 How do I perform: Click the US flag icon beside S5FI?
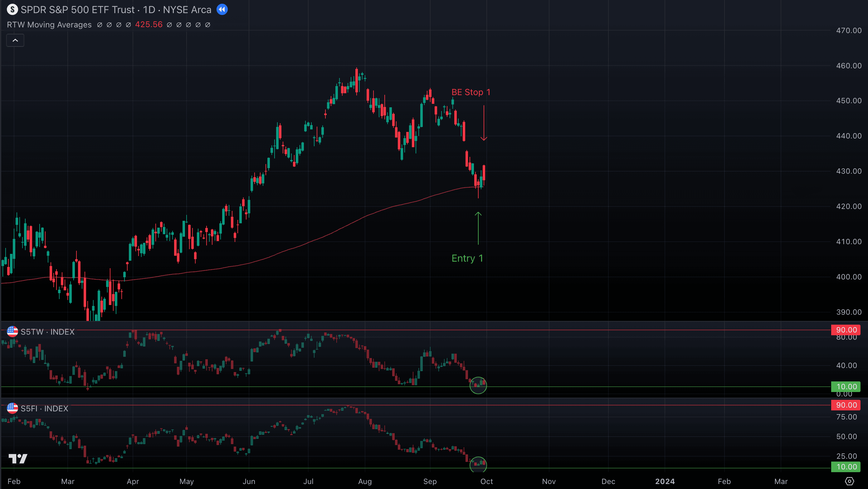12,409
